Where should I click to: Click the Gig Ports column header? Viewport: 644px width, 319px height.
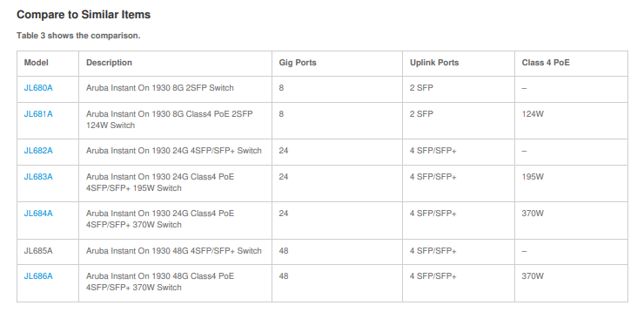pyautogui.click(x=298, y=63)
